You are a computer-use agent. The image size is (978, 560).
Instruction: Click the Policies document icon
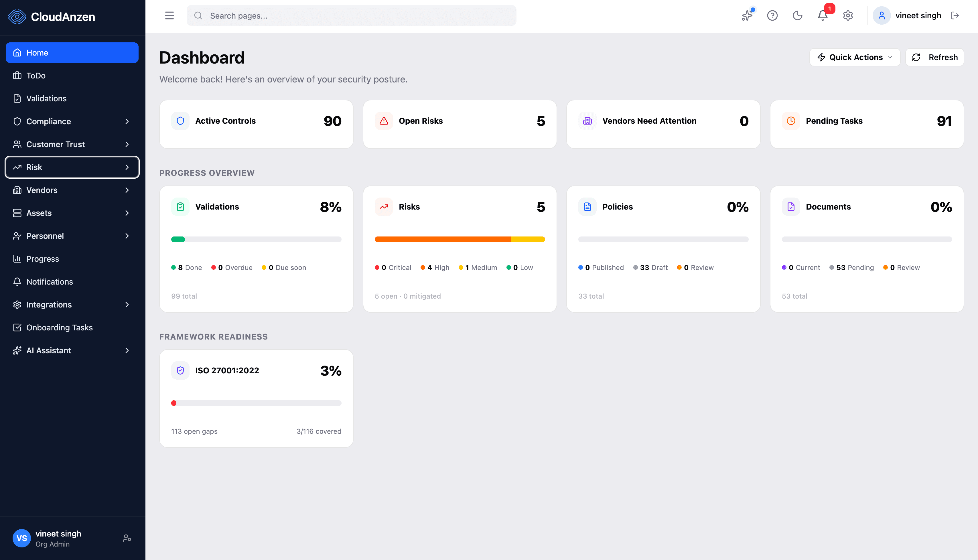coord(587,207)
